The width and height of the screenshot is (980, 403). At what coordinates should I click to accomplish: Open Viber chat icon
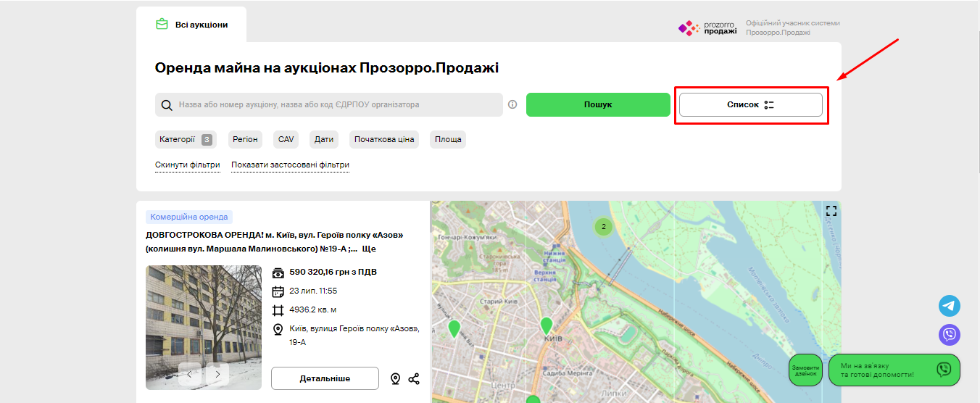(949, 335)
